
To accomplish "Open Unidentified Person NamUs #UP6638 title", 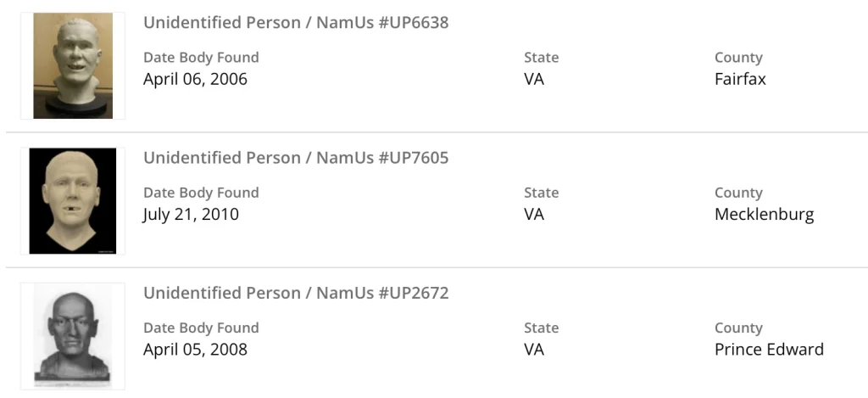I will coord(296,23).
